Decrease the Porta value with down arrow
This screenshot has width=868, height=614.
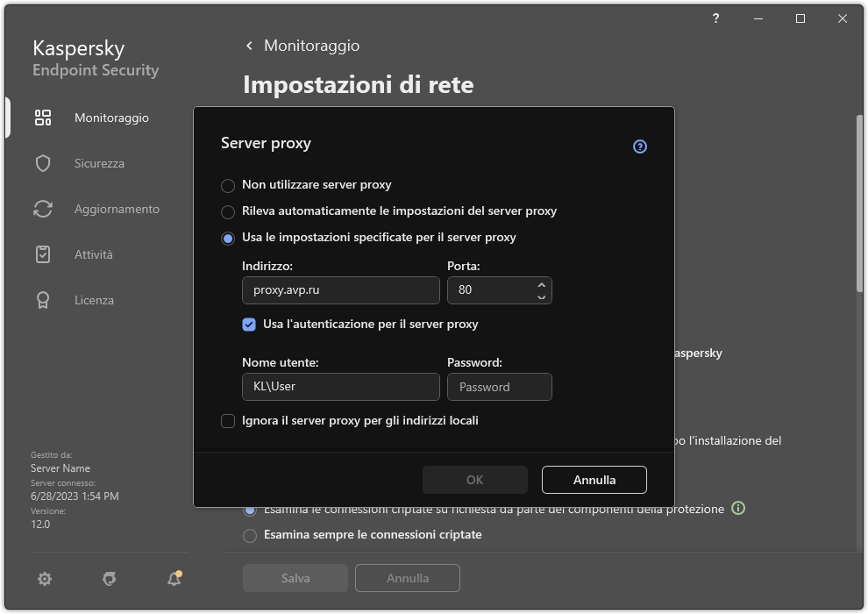[541, 297]
